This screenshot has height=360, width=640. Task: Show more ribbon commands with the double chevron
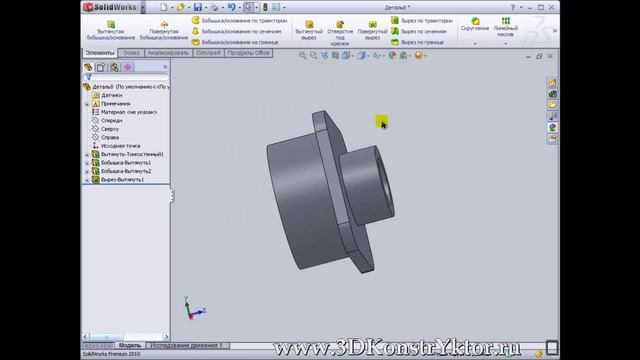tap(554, 31)
